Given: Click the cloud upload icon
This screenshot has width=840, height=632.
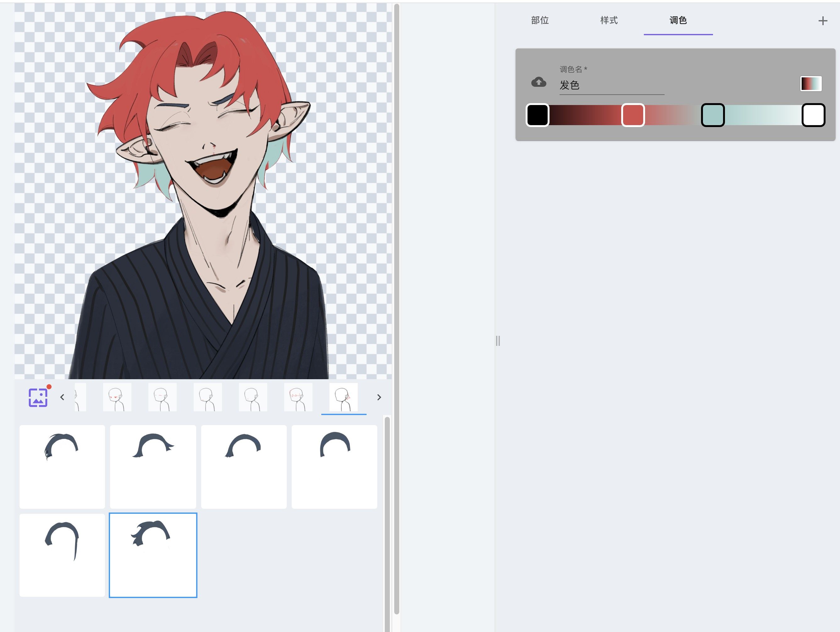Looking at the screenshot, I should point(539,82).
